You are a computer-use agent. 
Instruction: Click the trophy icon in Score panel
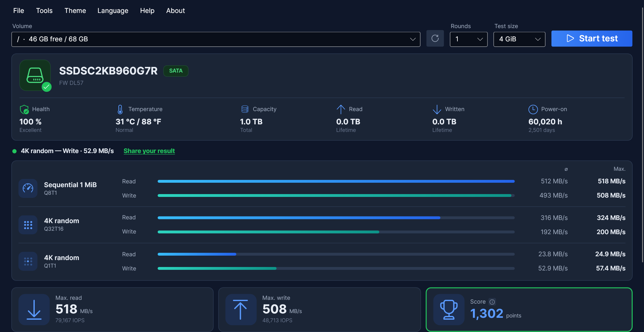tap(449, 310)
